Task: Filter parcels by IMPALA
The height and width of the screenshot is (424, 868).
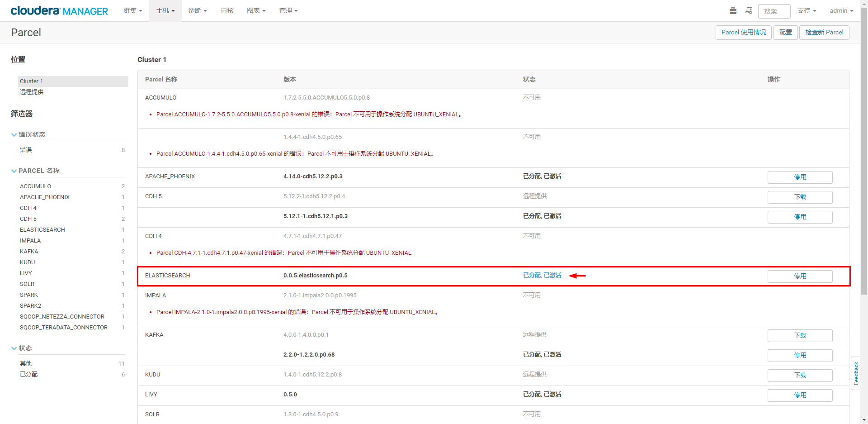Action: pyautogui.click(x=30, y=241)
